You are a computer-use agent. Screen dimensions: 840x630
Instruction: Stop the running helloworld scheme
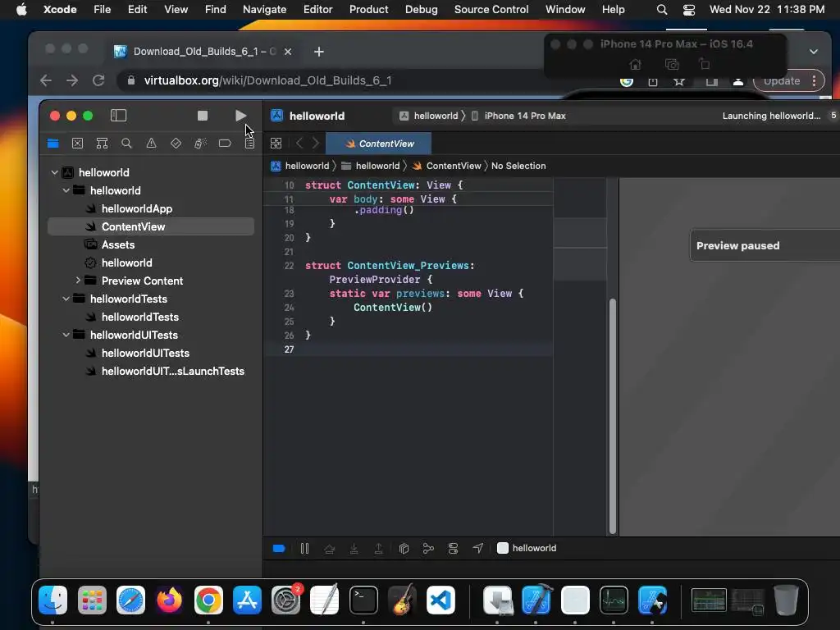pyautogui.click(x=202, y=116)
